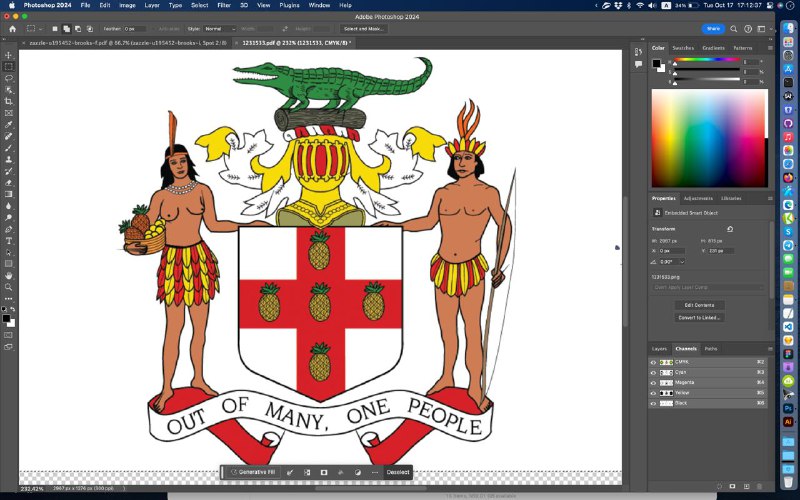Click the Feather input field
The height and width of the screenshot is (500, 800).
click(135, 29)
